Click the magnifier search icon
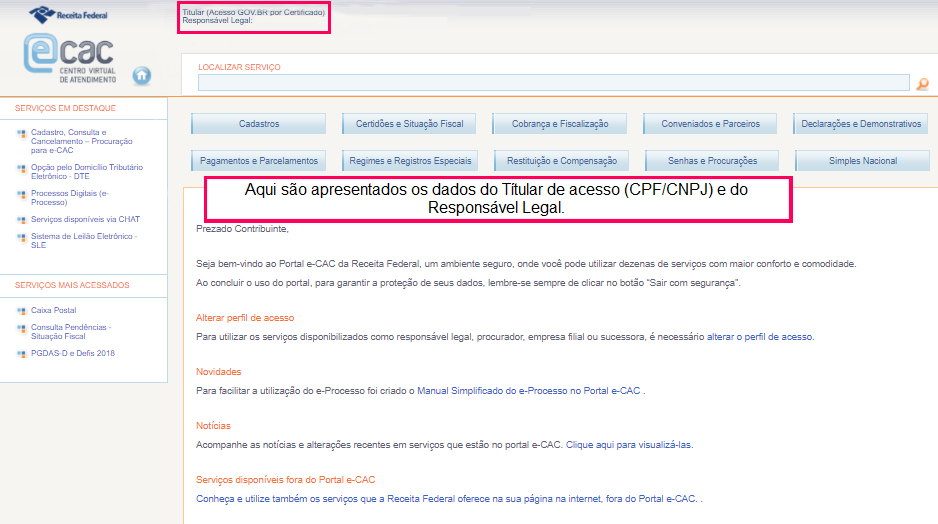Screen dimensions: 938x524 click(x=922, y=84)
